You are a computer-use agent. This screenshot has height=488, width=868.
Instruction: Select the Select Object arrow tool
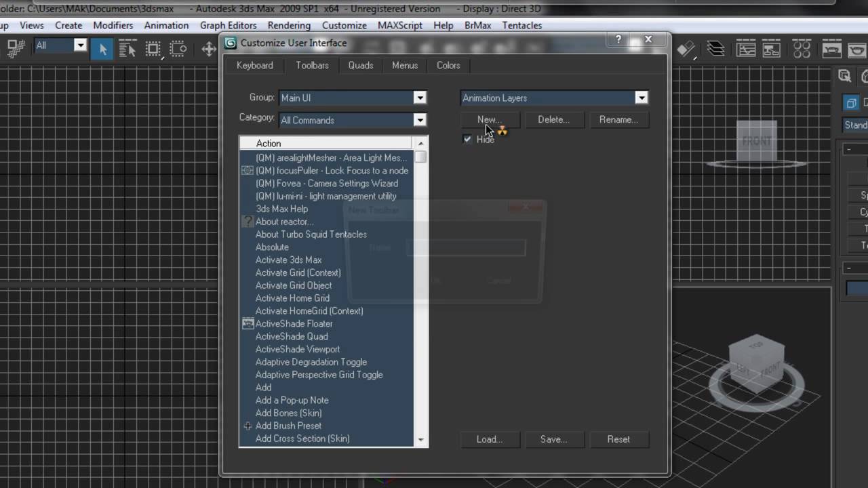point(102,49)
